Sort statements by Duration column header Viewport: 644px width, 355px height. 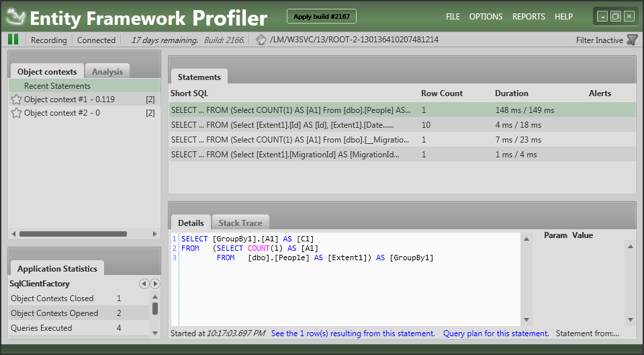(x=511, y=93)
